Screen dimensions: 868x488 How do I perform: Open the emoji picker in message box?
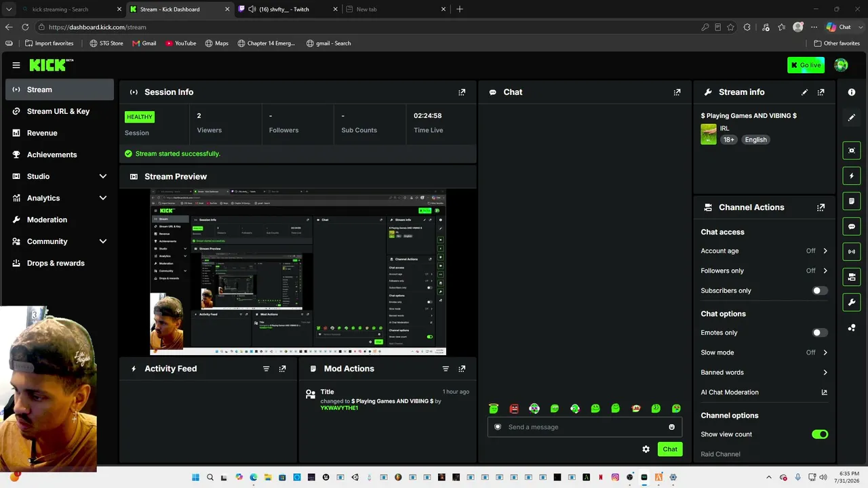click(672, 427)
